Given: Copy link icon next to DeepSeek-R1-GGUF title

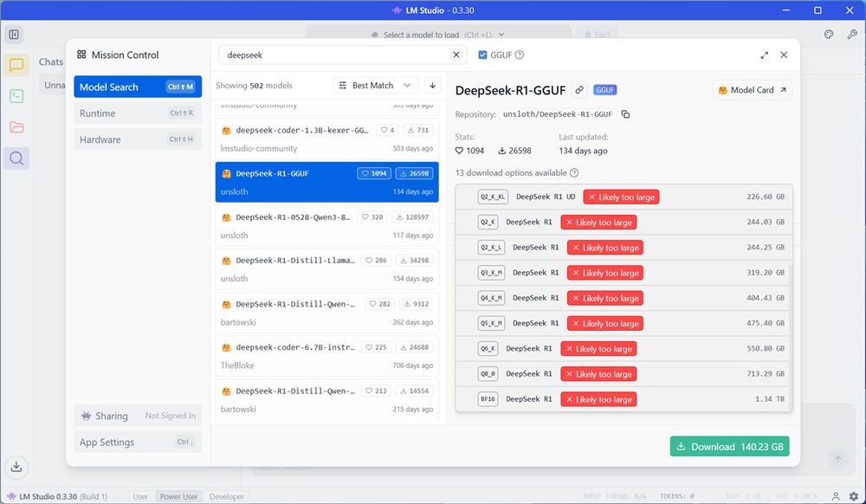Looking at the screenshot, I should coord(578,90).
